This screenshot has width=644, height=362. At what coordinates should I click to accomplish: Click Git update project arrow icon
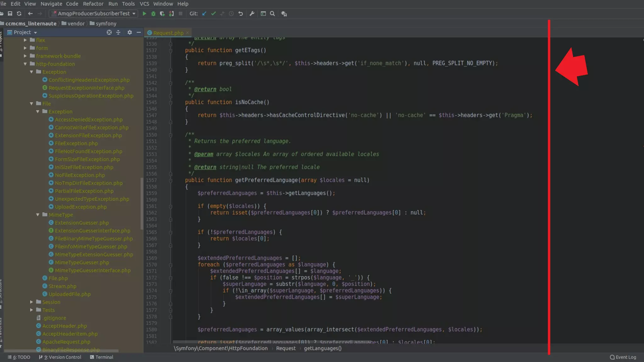(x=204, y=14)
